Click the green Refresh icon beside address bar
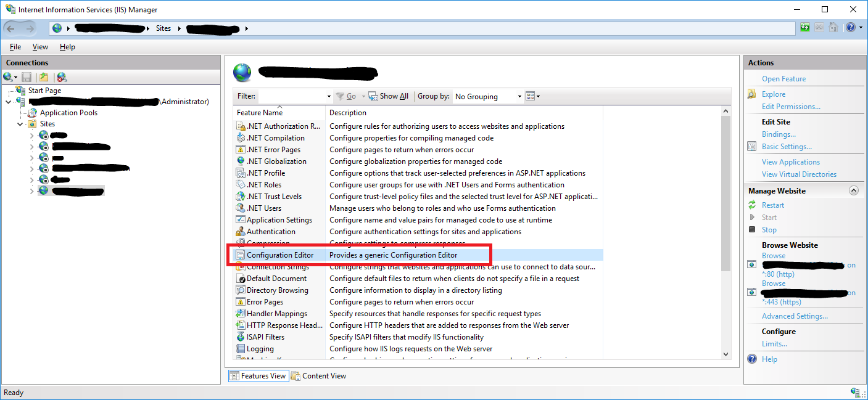 tap(805, 28)
